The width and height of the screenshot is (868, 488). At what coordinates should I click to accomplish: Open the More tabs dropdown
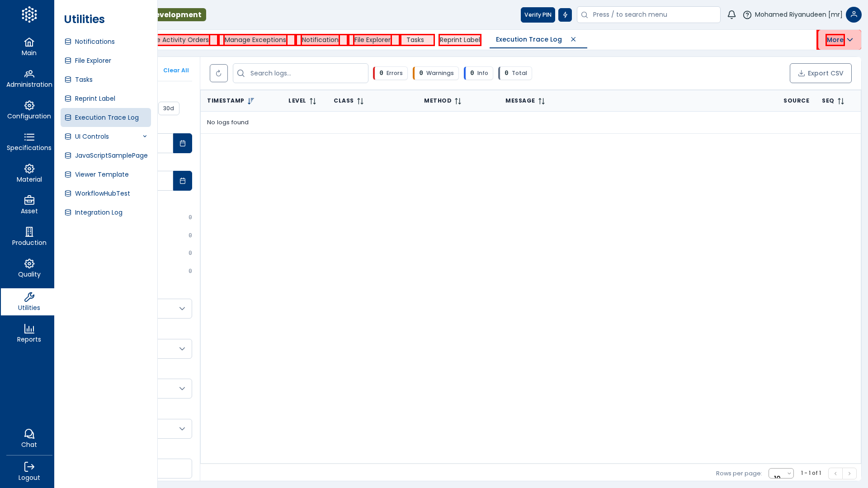pyautogui.click(x=839, y=40)
